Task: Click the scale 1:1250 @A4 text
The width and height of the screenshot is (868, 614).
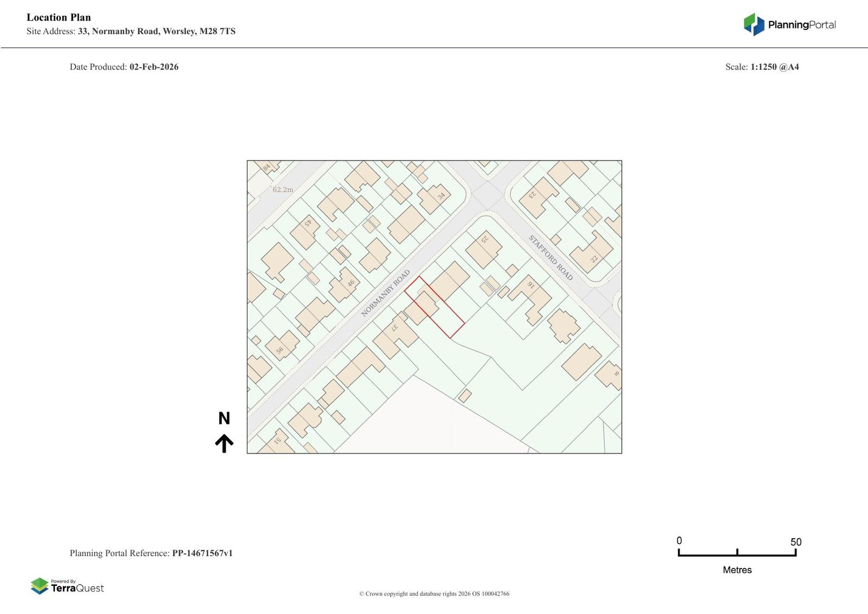Action: tap(774, 67)
